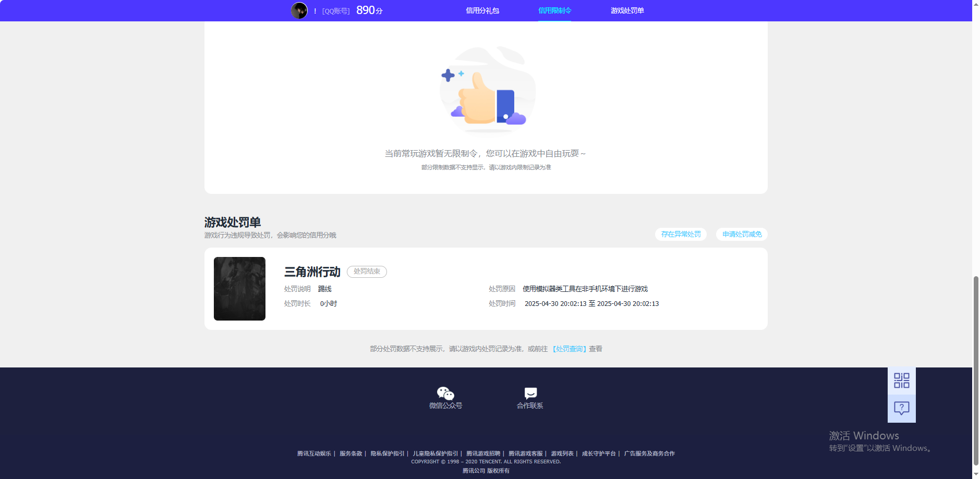Open the 服务条款 footer link
980x479 pixels.
tap(350, 453)
